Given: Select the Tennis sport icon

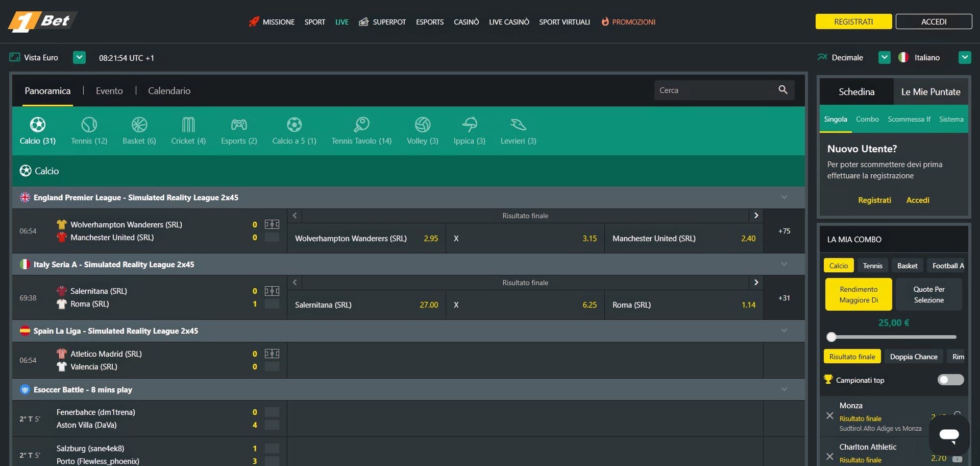Looking at the screenshot, I should [89, 124].
